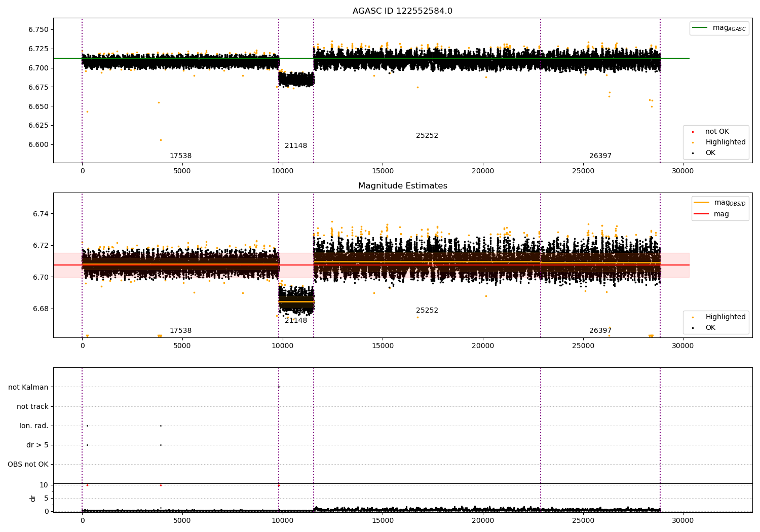Click the 'not track' y-axis label
This screenshot has height=532, width=760.
coord(32,407)
